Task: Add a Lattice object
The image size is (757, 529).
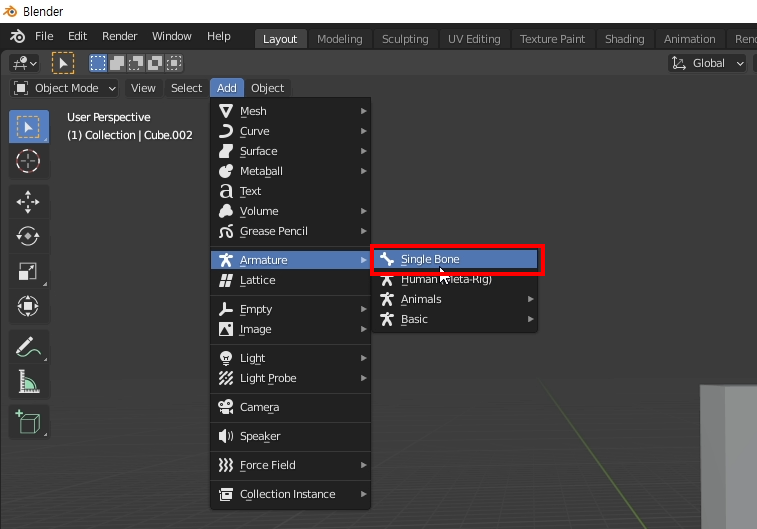Action: [291, 280]
